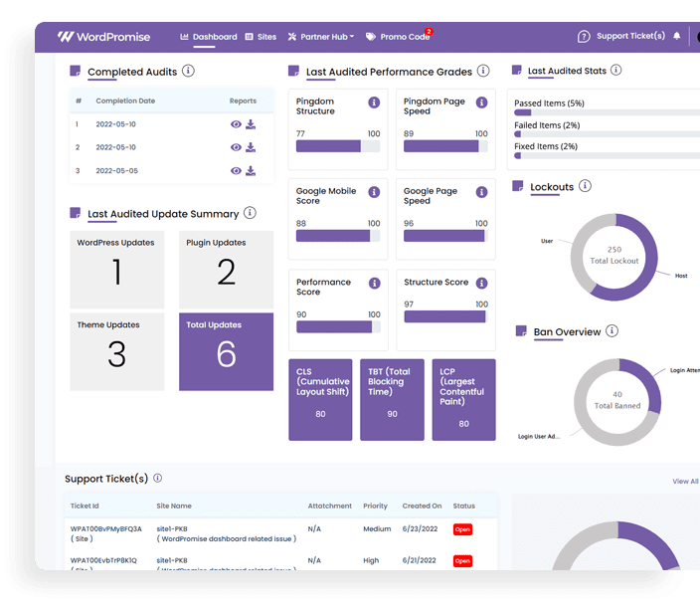Image resolution: width=700 pixels, height=612 pixels.
Task: Click Open status badge for 6/23/2022 ticket
Action: pos(462,529)
